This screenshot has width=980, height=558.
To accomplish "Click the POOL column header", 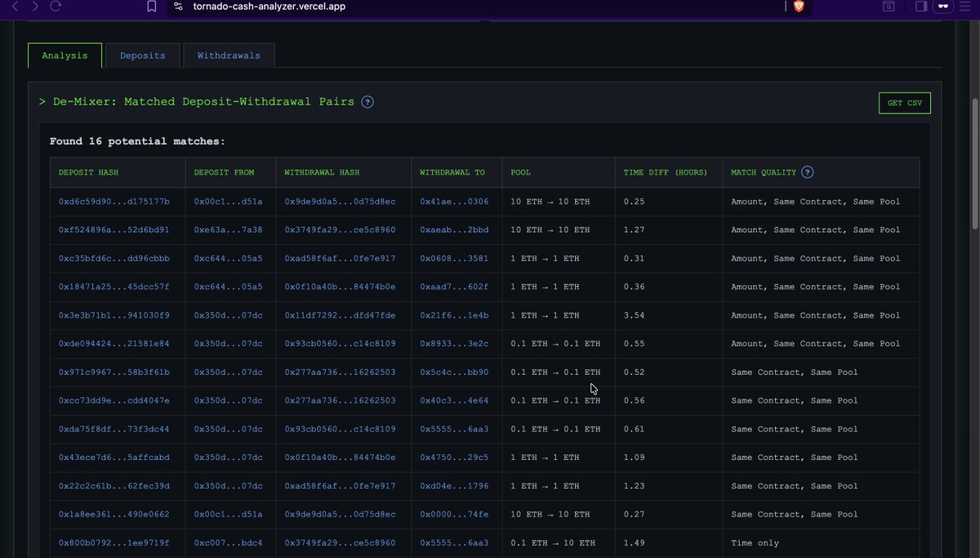I will coord(520,172).
